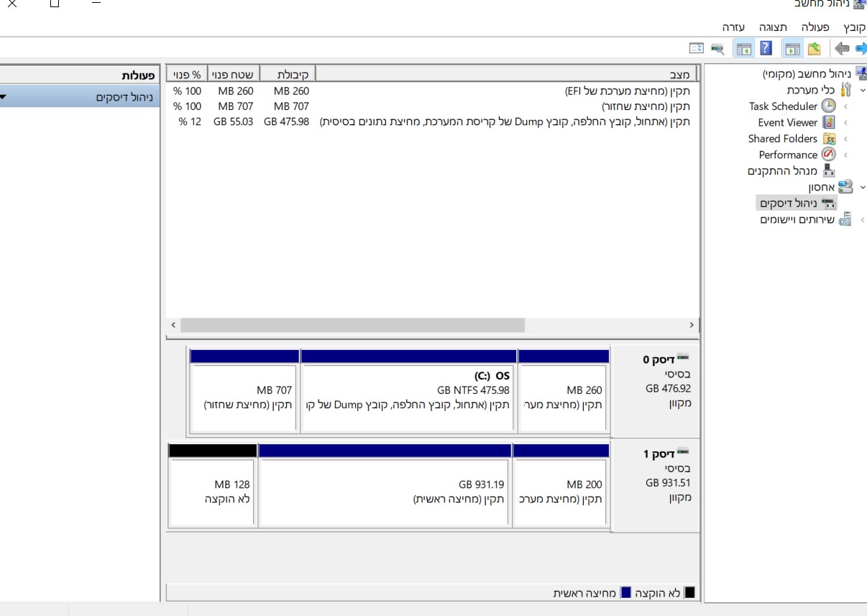Screen dimensions: 867x616
Task: Sort by the קיבולת column header
Action: (287, 74)
